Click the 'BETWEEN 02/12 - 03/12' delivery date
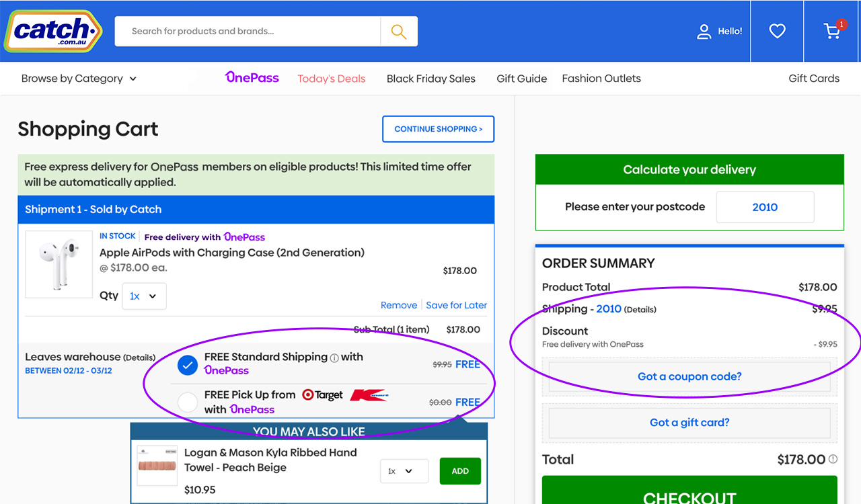 (x=69, y=371)
